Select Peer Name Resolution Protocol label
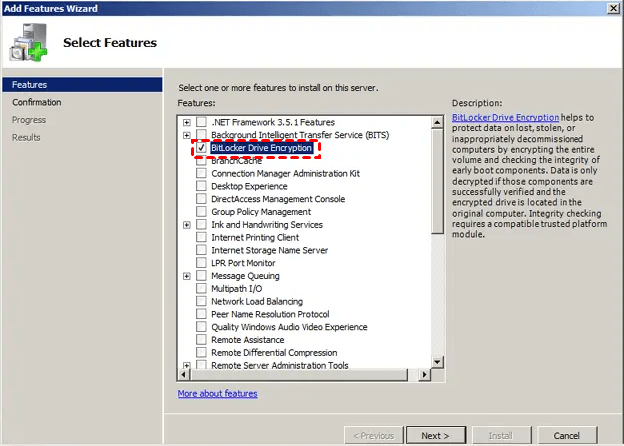Viewport: 624px width, 446px height. [270, 314]
